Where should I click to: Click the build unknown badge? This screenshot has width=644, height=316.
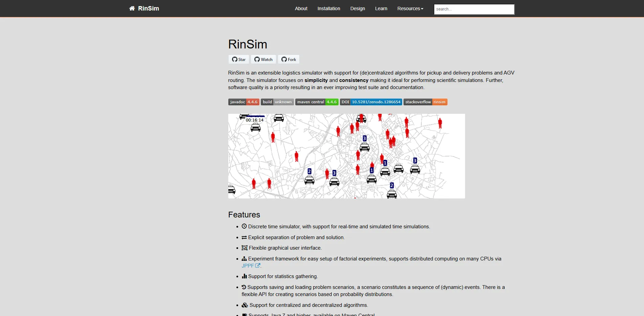tap(277, 102)
